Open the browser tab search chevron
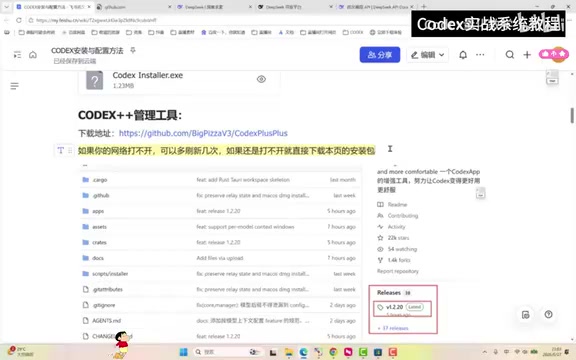Screen dimensions: 576x360 pos(6,7)
